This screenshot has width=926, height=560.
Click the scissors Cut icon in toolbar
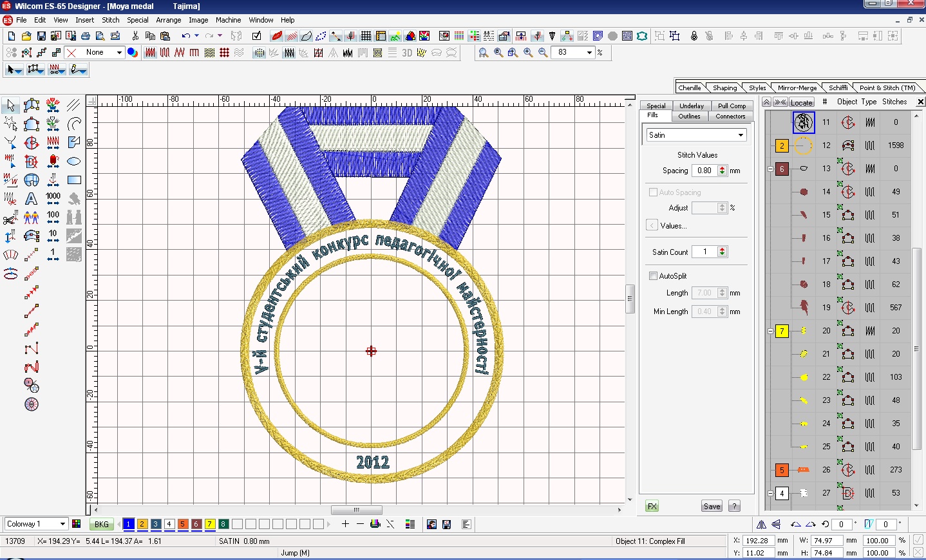[135, 36]
